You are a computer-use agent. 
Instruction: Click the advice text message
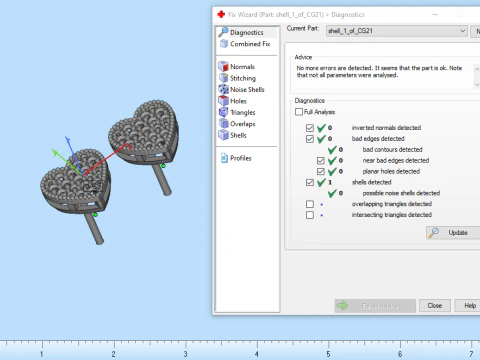click(x=379, y=71)
